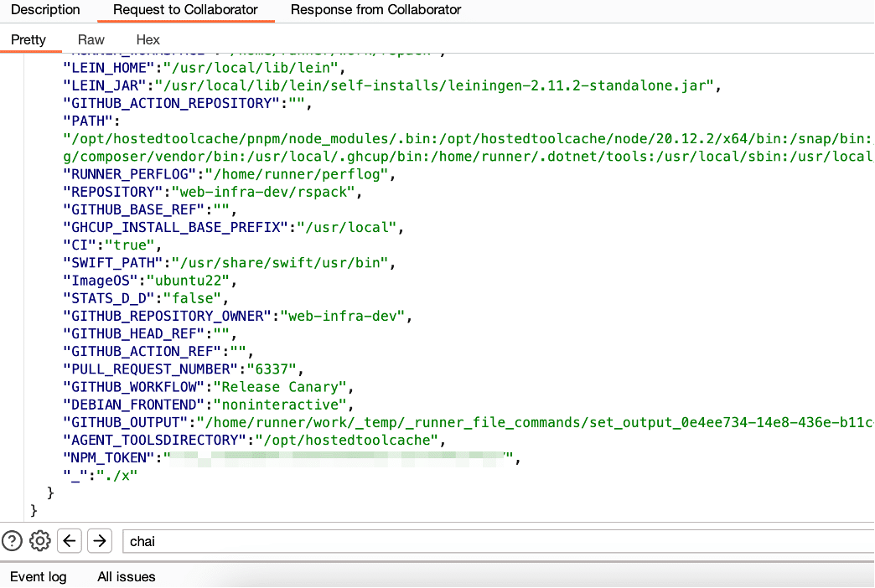Click the "PATH" key text
875x588 pixels.
(x=88, y=121)
